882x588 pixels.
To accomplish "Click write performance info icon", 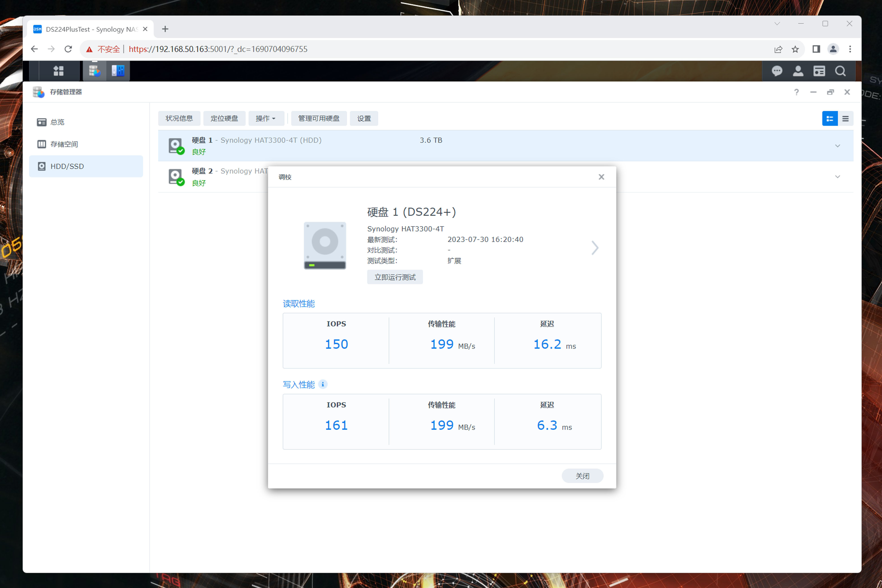I will 322,384.
